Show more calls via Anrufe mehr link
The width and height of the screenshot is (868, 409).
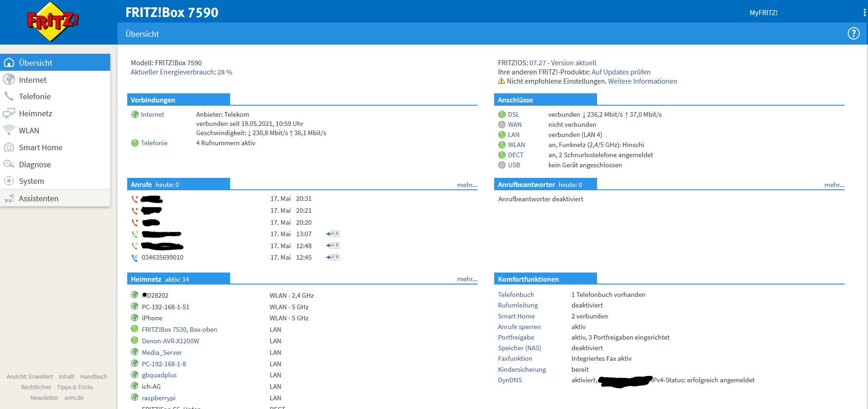[x=467, y=185]
